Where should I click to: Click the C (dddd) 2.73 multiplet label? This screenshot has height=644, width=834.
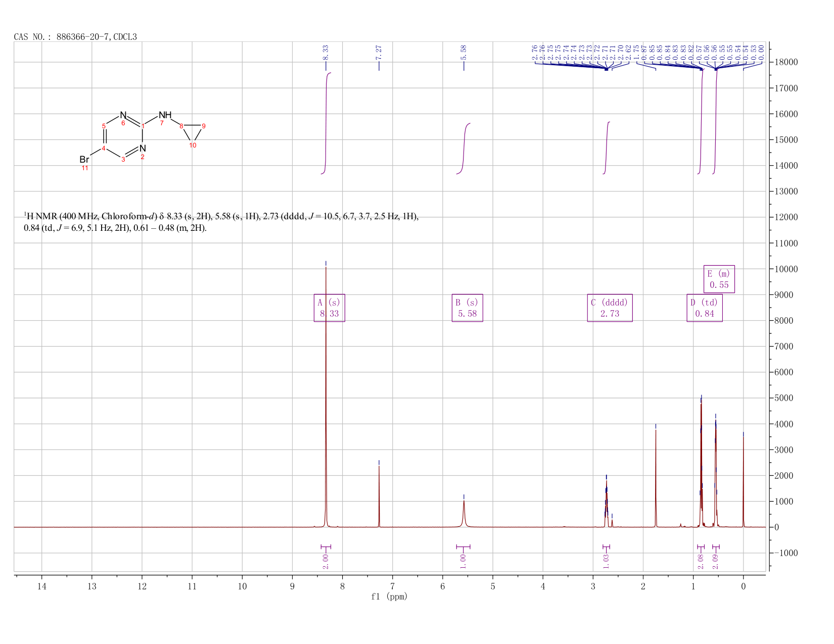610,308
